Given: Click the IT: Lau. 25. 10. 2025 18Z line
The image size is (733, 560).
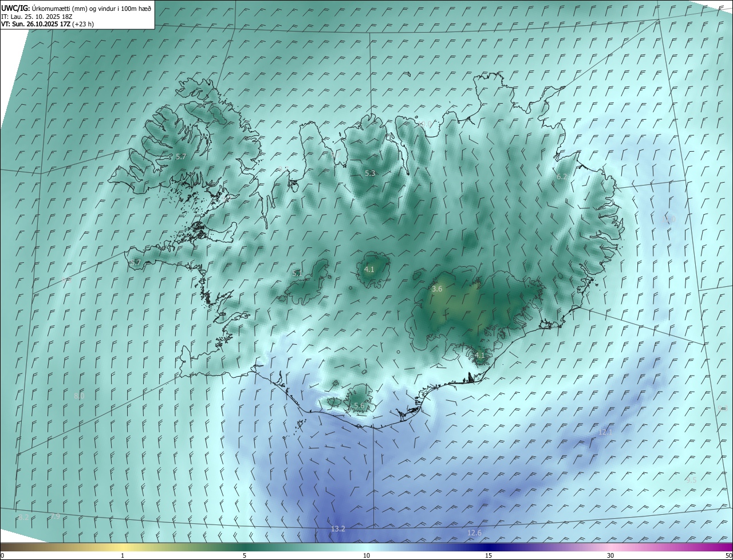Looking at the screenshot, I should [x=37, y=17].
